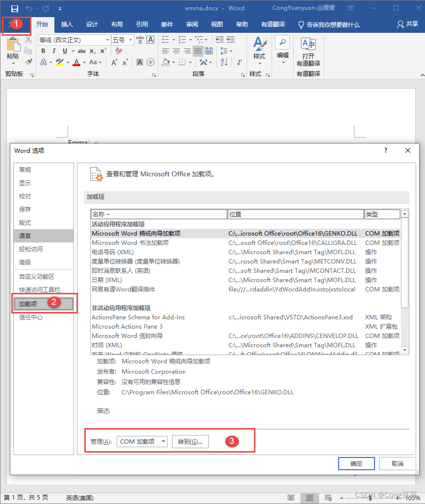The height and width of the screenshot is (504, 425).
Task: Toggle Superscript x² formatting
Action: point(103,51)
